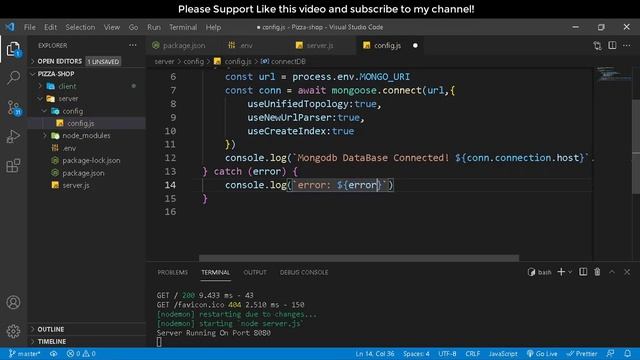This screenshot has height=360, width=640.
Task: Open Explorer views and more actions
Action: coord(133,45)
